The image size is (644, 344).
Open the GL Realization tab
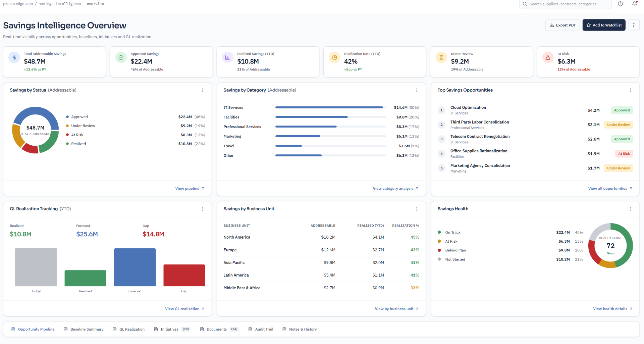pos(129,329)
